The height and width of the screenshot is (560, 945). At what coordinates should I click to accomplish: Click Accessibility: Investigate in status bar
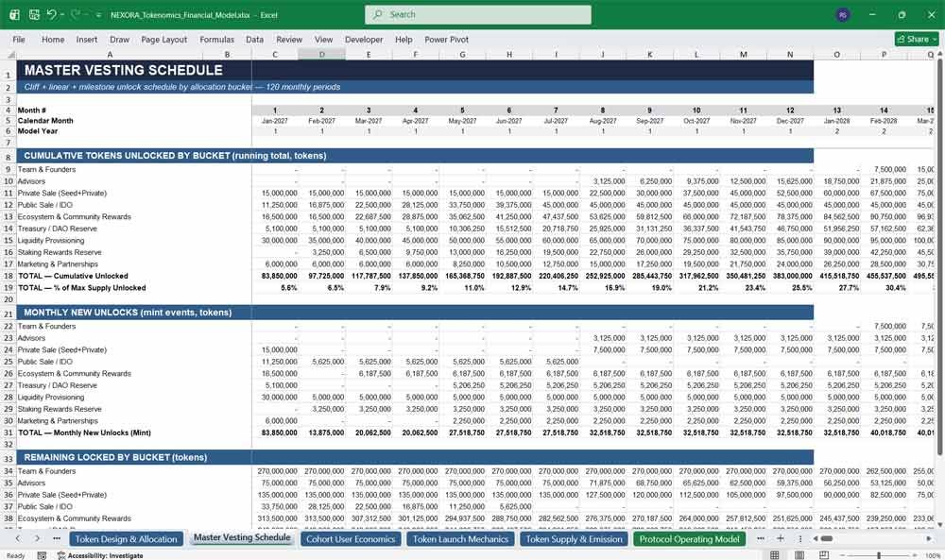(100, 555)
